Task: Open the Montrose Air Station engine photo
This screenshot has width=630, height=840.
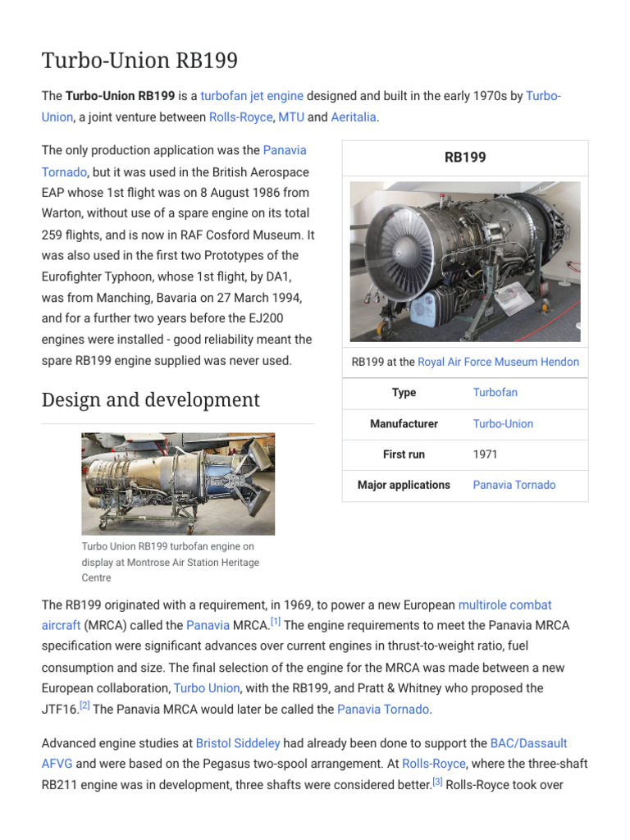Action: pos(178,484)
